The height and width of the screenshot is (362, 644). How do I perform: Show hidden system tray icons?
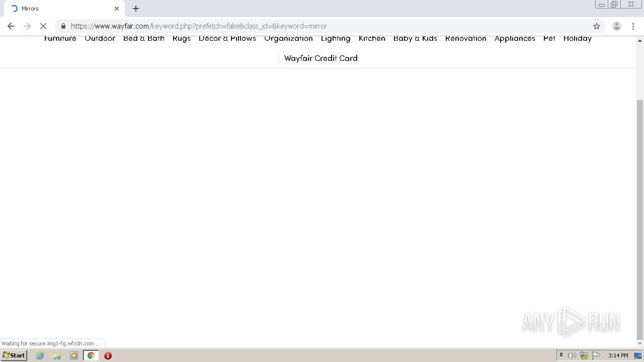click(x=561, y=355)
